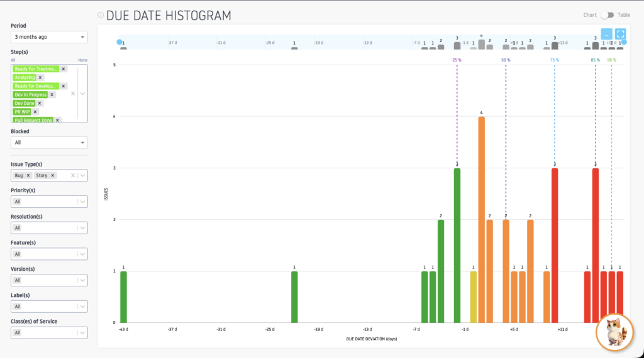
Task: Select All steps link
Action: pyautogui.click(x=13, y=60)
